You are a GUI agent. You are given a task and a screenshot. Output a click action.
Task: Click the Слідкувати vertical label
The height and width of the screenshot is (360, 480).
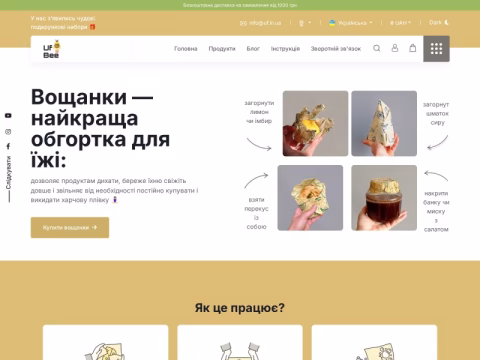tap(8, 173)
